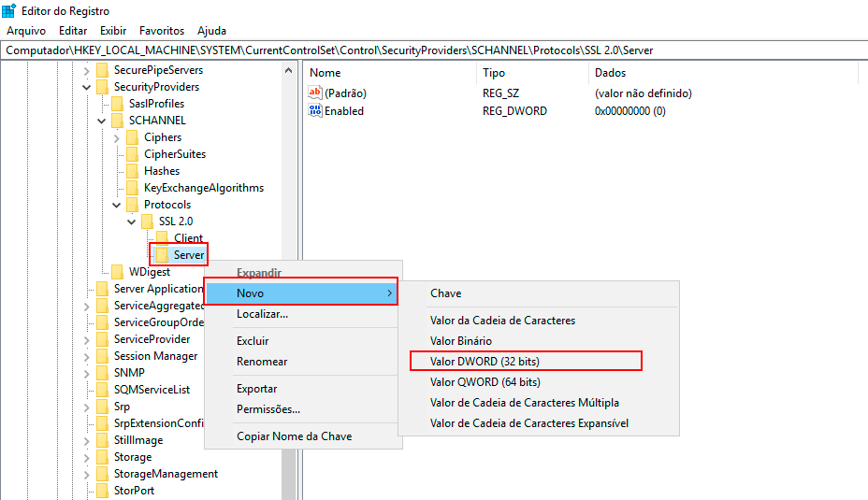
Task: Click the Registry Editor app icon in title bar
Action: 8,10
